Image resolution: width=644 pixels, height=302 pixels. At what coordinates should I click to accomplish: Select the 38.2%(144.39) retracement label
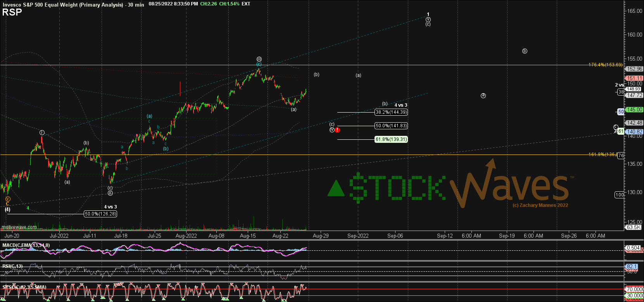pyautogui.click(x=391, y=112)
